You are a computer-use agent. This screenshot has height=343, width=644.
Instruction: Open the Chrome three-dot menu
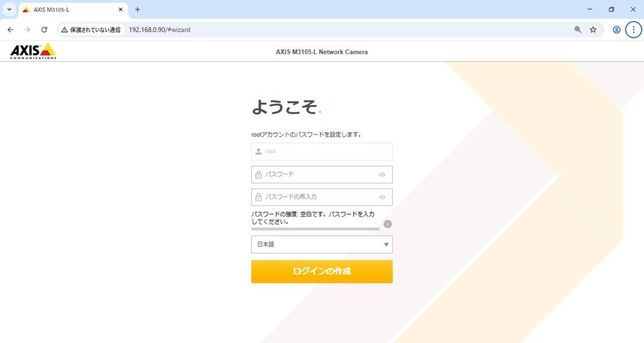tap(633, 30)
